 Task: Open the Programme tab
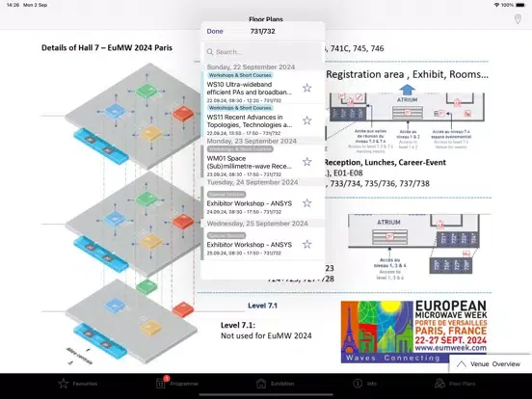[176, 384]
